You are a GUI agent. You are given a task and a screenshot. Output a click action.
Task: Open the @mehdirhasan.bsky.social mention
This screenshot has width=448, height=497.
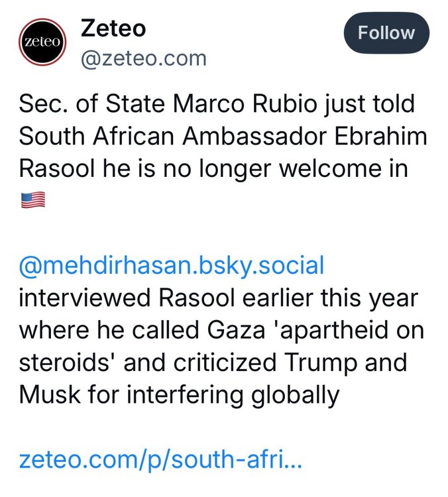[x=172, y=266]
